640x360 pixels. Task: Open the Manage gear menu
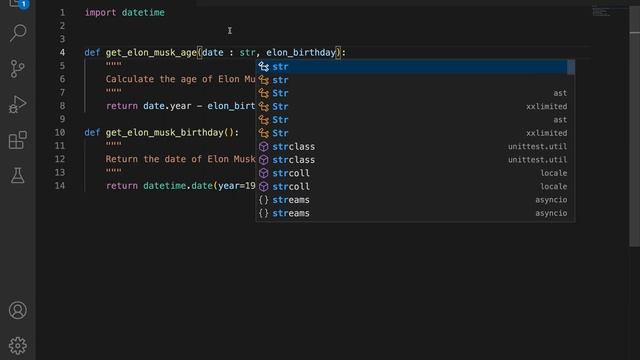tap(18, 346)
